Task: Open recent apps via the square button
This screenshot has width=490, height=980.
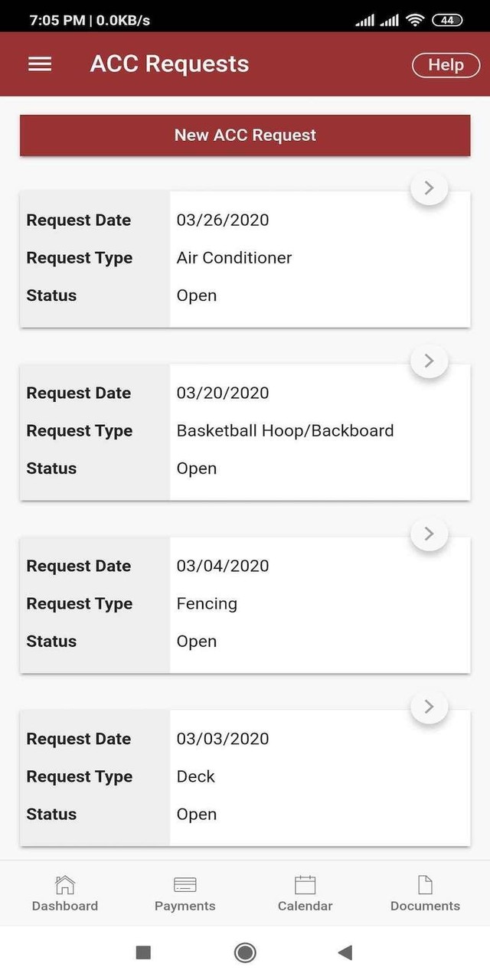Action: coord(144,952)
